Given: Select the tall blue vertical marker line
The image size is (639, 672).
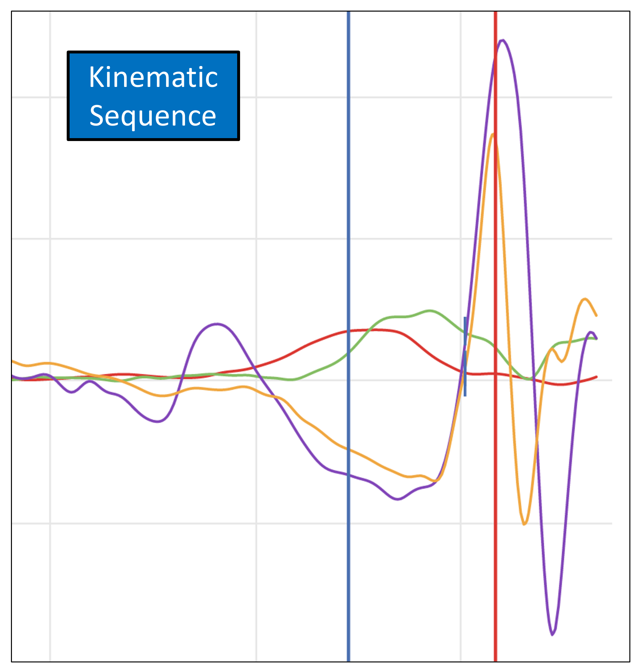Looking at the screenshot, I should point(348,238).
